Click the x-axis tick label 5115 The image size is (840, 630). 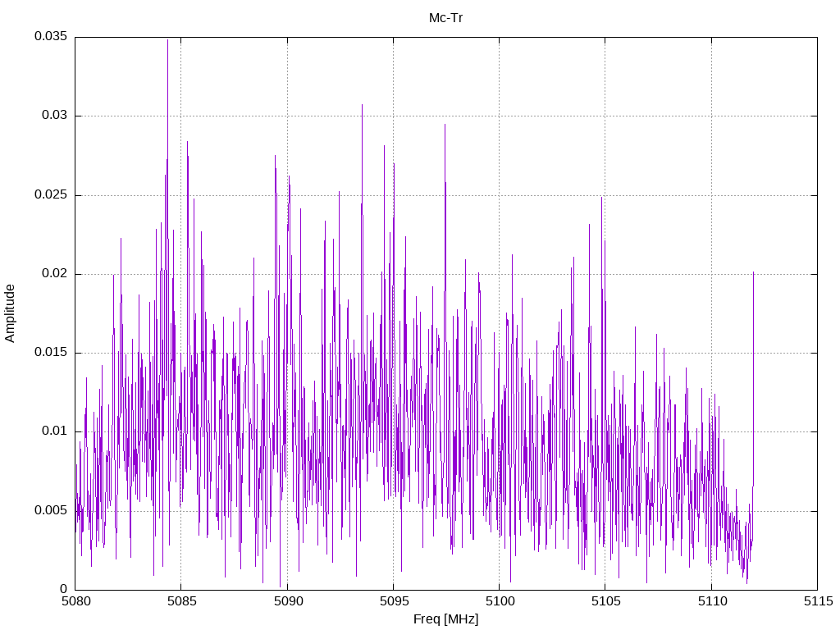pos(818,601)
